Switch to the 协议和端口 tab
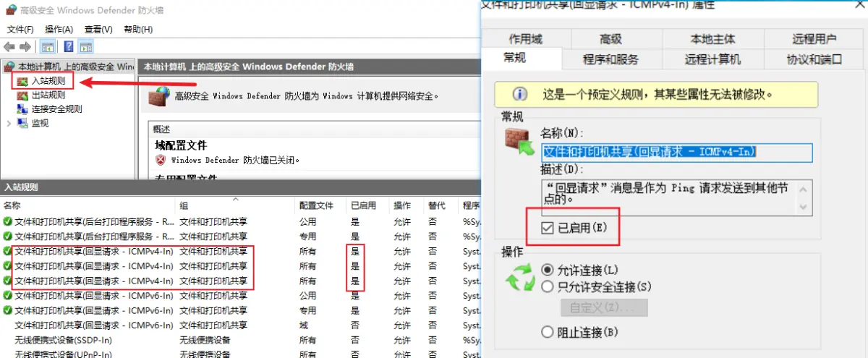Screen dimensions: 868x358 814,59
